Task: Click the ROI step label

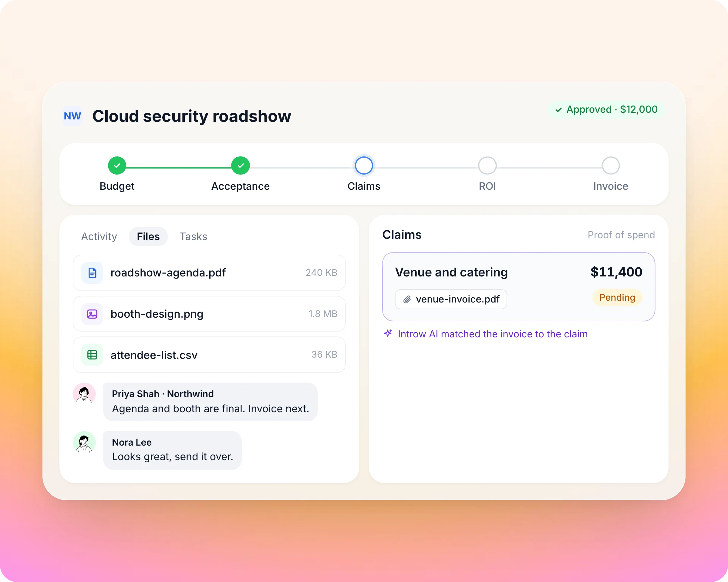Action: click(x=487, y=186)
